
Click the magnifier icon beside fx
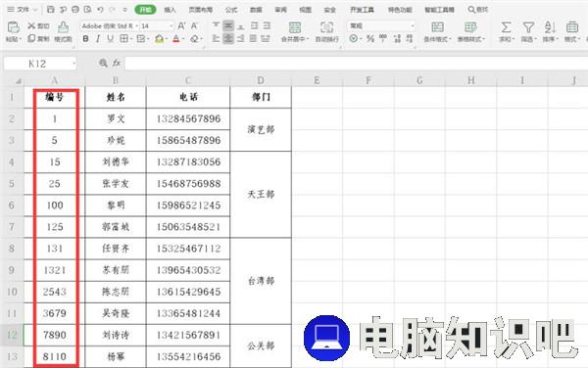pos(103,63)
